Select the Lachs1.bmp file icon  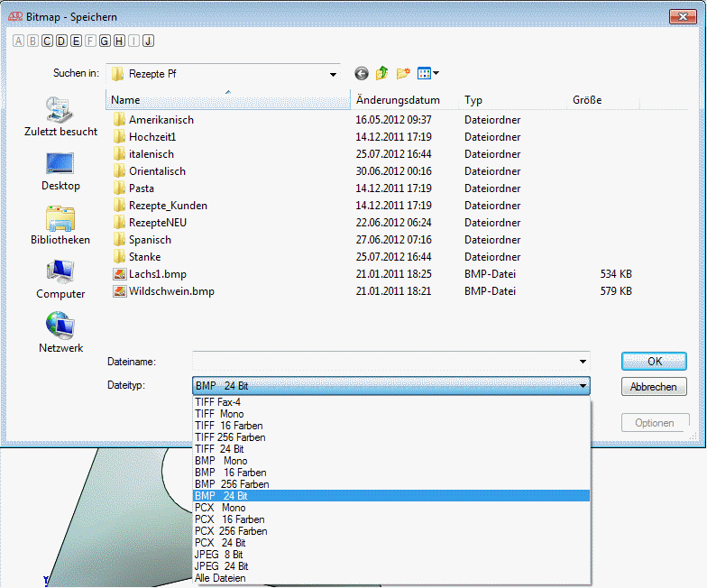coord(119,274)
